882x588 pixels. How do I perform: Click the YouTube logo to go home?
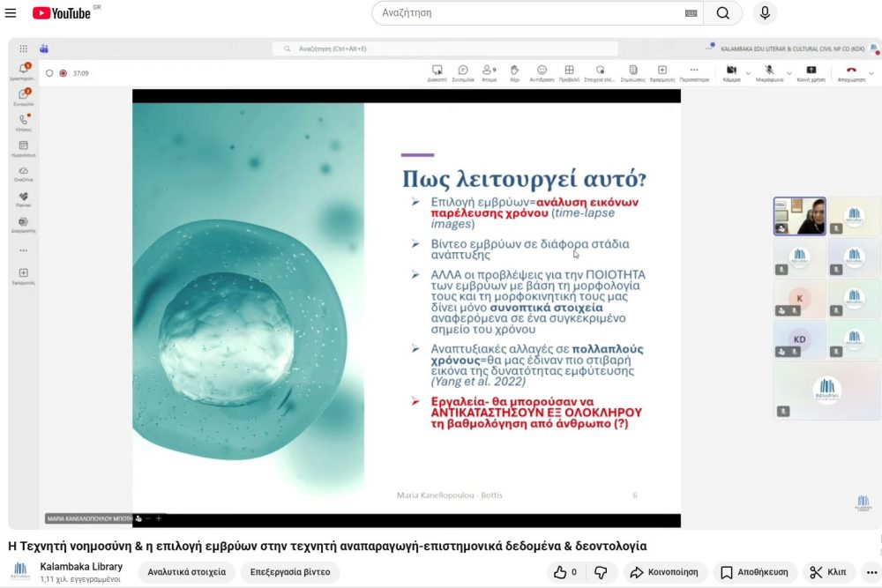pos(62,13)
